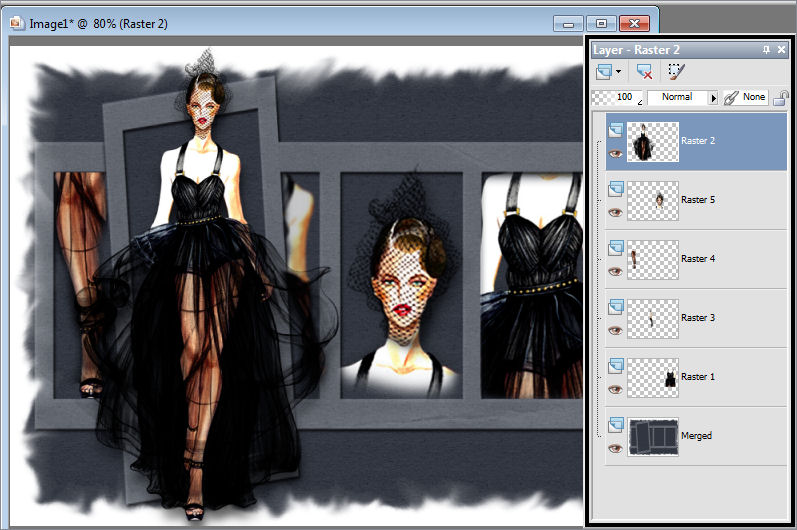The height and width of the screenshot is (530, 797).
Task: Close the Layer palette
Action: pyautogui.click(x=782, y=50)
